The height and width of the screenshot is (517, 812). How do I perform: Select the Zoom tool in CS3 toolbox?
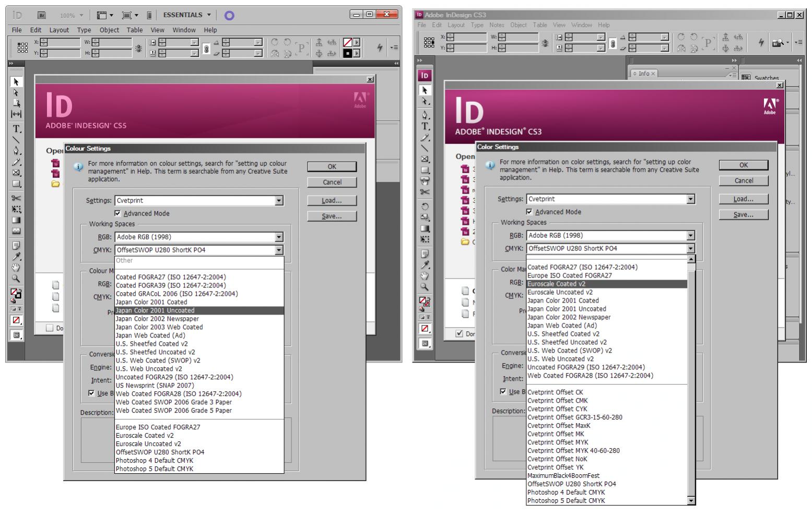click(x=425, y=286)
